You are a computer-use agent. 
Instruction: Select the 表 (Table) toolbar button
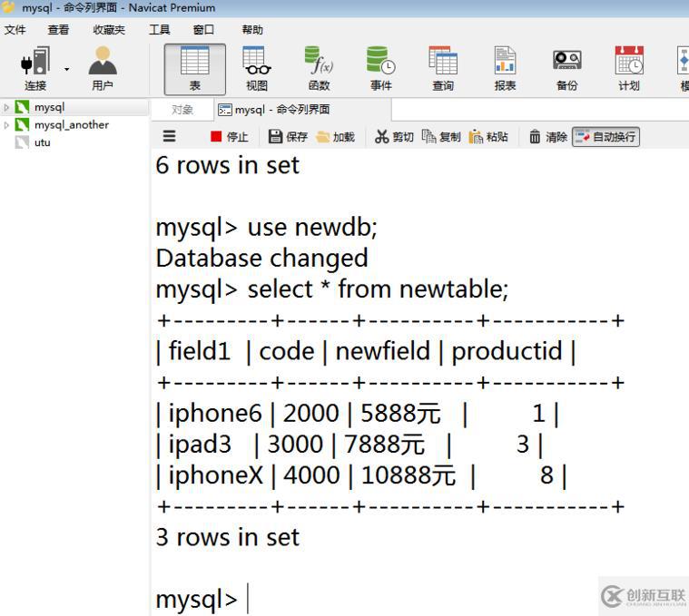[195, 69]
